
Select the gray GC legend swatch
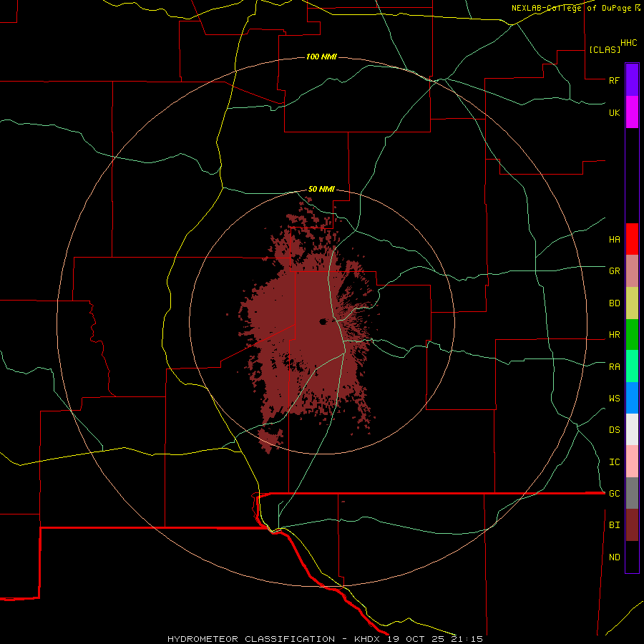(x=632, y=493)
